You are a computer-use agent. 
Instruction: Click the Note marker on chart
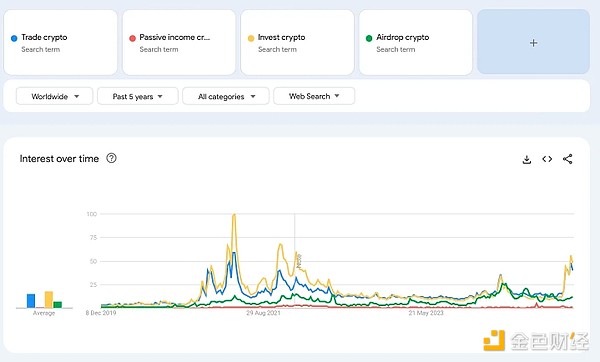[299, 261]
